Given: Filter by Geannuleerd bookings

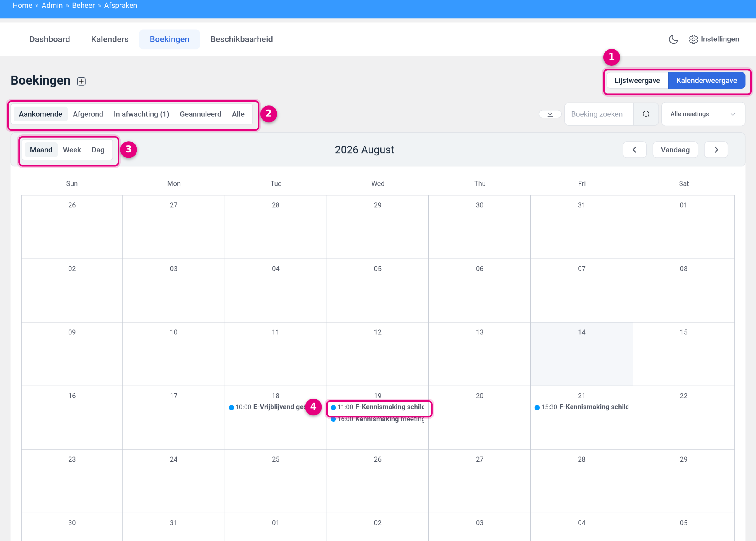Looking at the screenshot, I should (x=201, y=114).
